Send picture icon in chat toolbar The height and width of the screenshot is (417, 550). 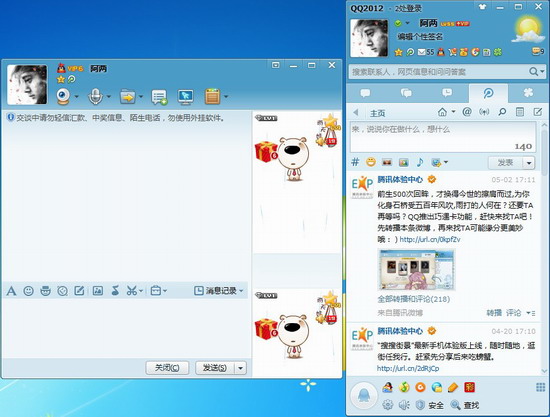click(x=98, y=291)
